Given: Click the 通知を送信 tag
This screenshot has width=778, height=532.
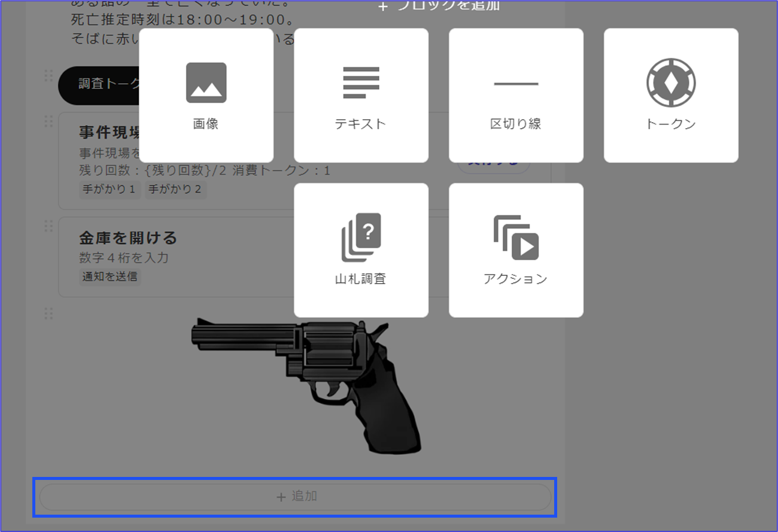Looking at the screenshot, I should (110, 276).
